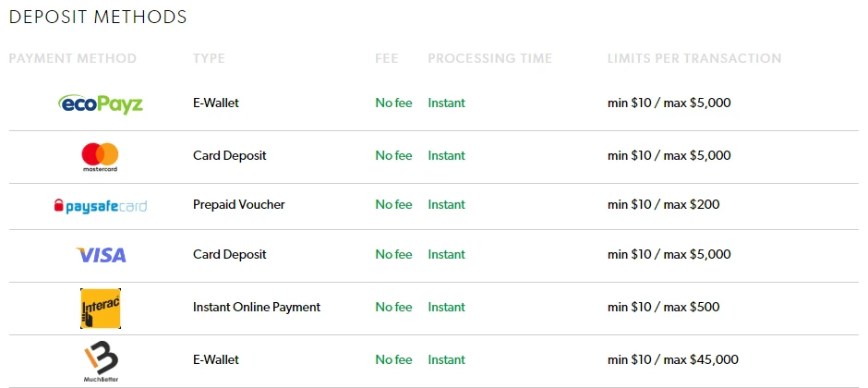This screenshot has height=388, width=868.
Task: Choose the MuchBetter logo
Action: click(101, 361)
